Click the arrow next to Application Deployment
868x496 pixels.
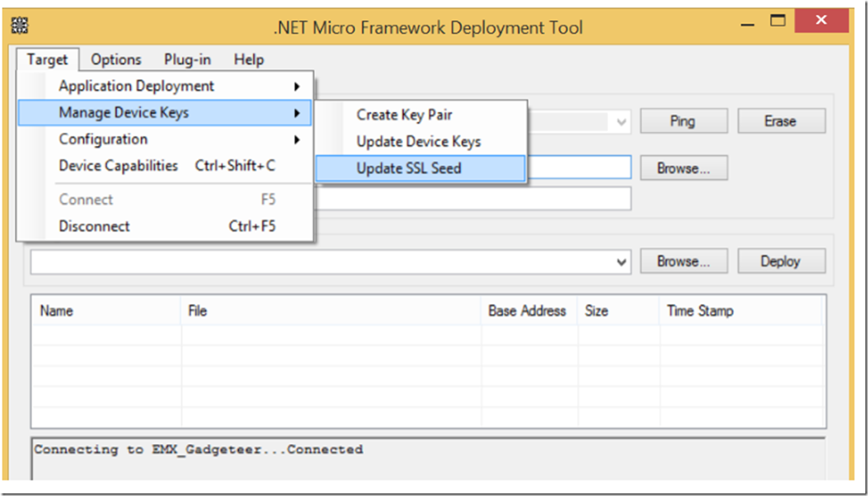297,86
